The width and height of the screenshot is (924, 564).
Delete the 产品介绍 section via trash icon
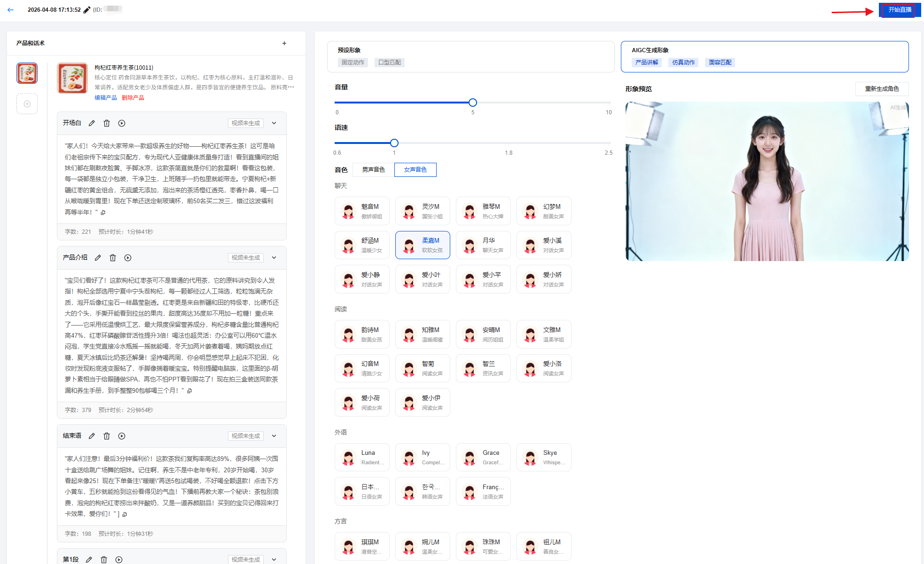click(113, 258)
